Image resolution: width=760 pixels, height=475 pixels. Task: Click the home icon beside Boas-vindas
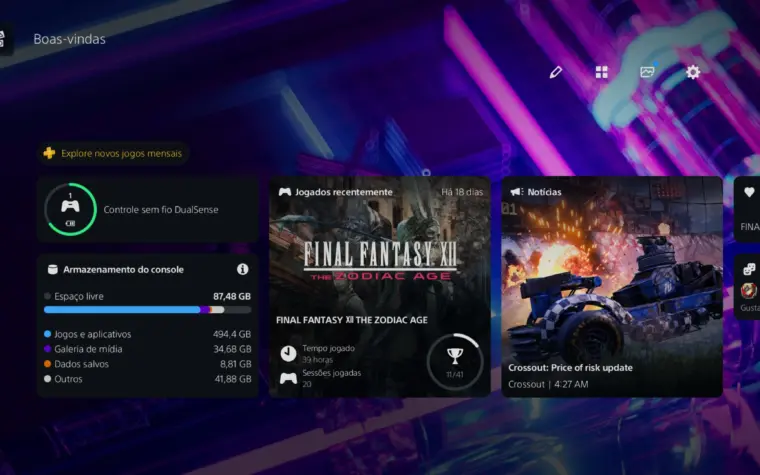coord(3,39)
